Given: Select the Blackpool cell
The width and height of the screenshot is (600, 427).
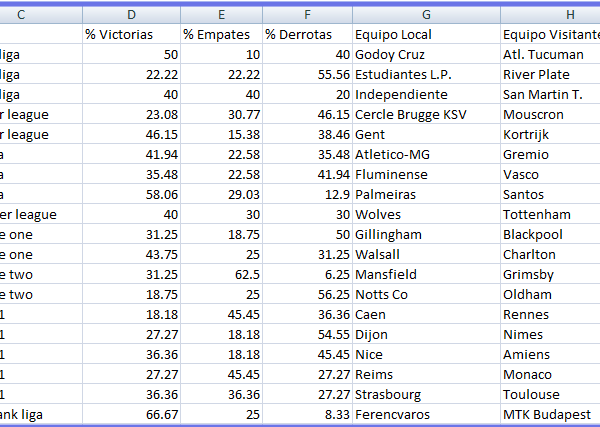Looking at the screenshot, I should [550, 234].
